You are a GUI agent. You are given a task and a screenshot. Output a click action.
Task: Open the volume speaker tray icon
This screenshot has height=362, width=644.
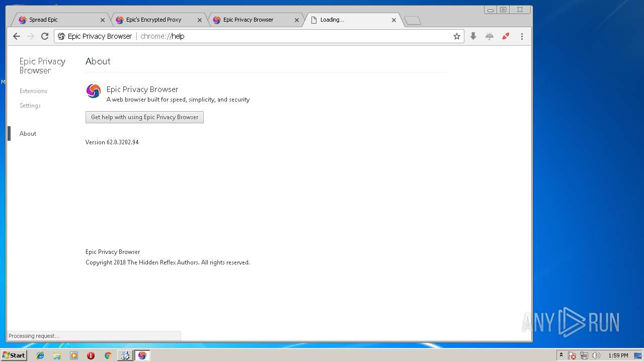click(x=596, y=355)
